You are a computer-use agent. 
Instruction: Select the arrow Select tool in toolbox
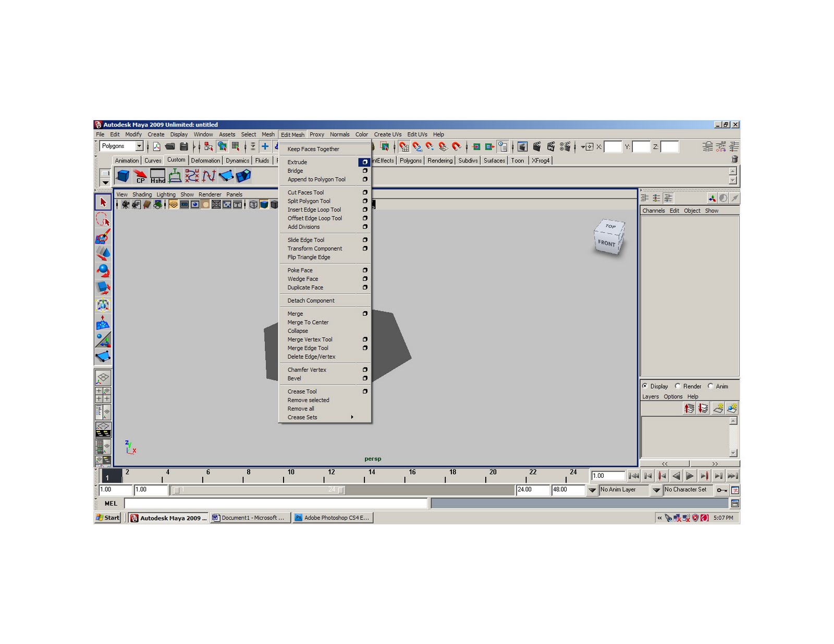click(103, 202)
